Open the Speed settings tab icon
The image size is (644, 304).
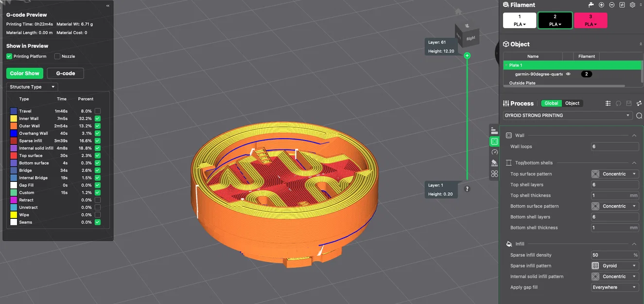494,152
